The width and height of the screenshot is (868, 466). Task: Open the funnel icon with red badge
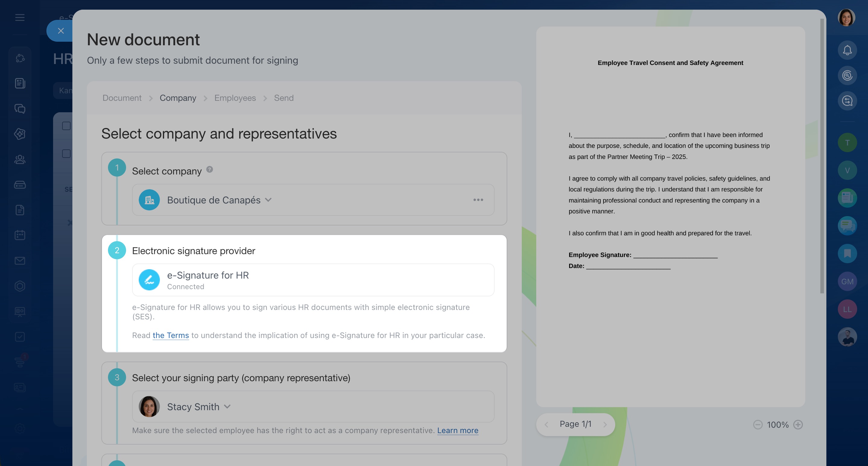pyautogui.click(x=21, y=362)
